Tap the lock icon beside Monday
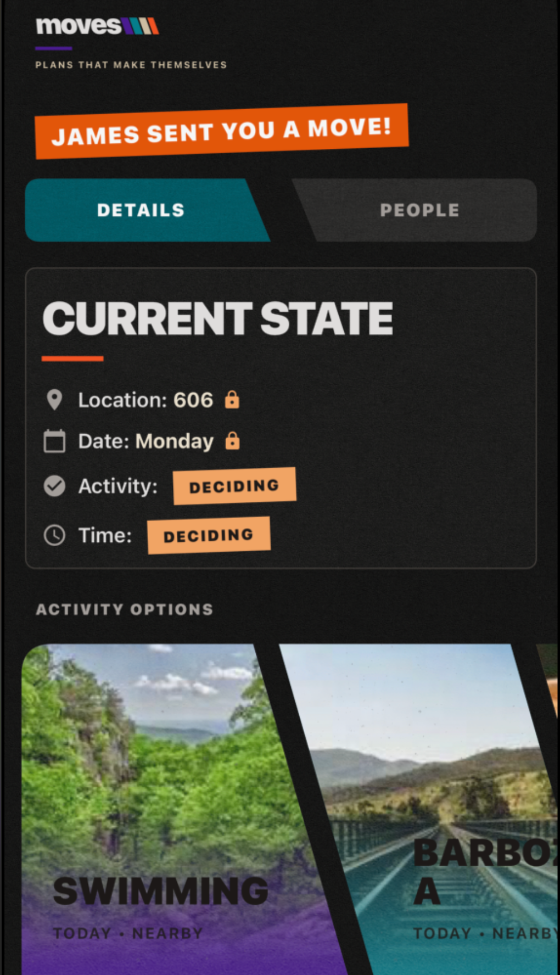 (x=233, y=440)
